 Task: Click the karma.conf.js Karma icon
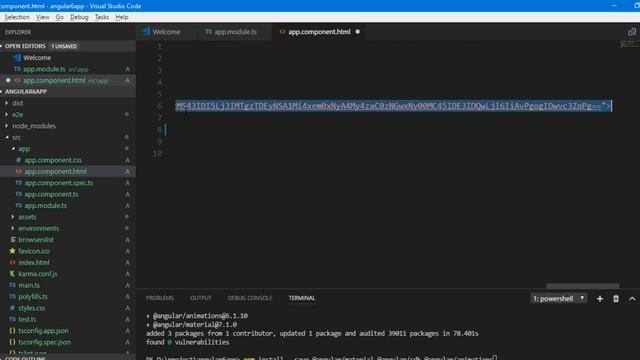click(x=12, y=274)
